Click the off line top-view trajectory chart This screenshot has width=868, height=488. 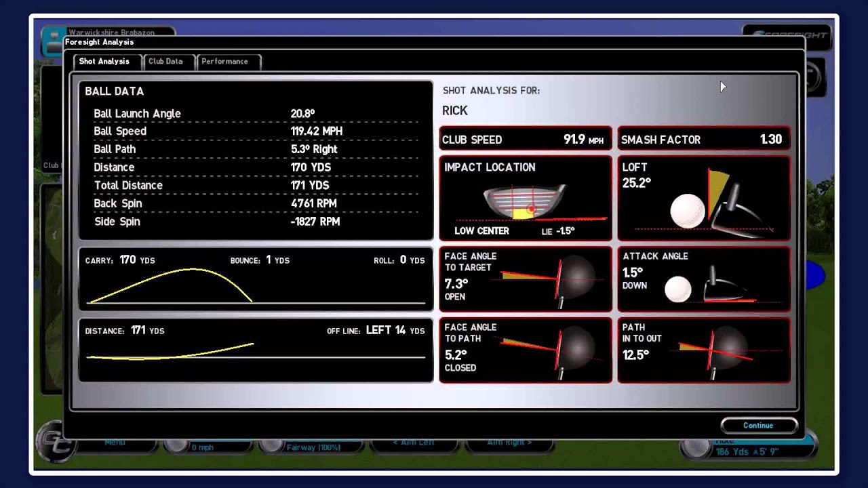256,350
